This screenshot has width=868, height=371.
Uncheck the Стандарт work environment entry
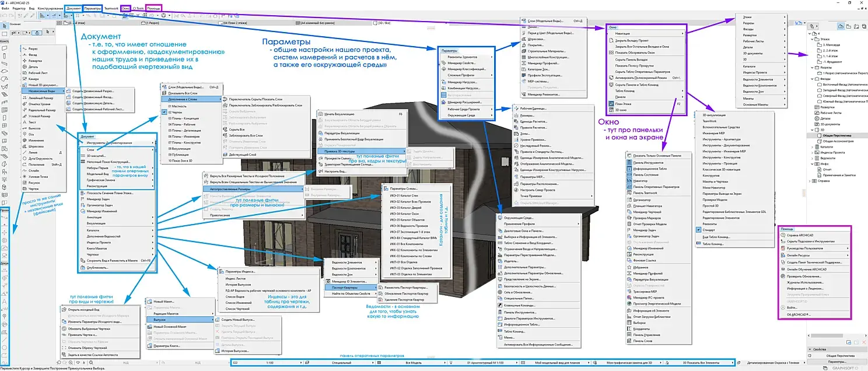(x=698, y=230)
